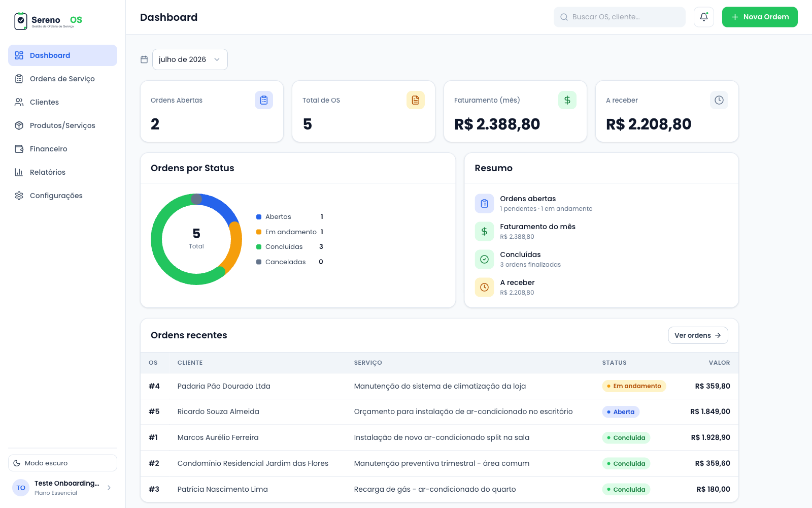The height and width of the screenshot is (508, 812).
Task: Open order #4 row
Action: (439, 386)
